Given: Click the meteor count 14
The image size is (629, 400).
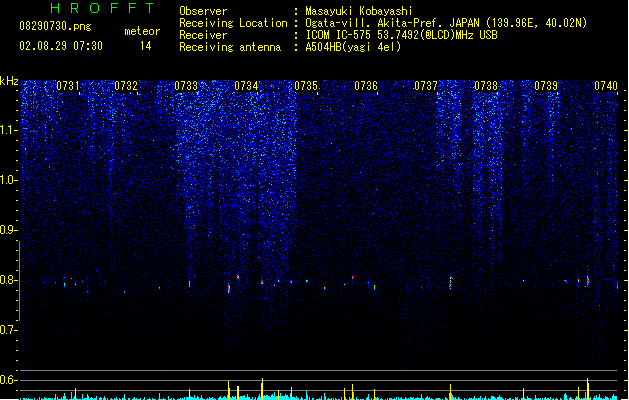Looking at the screenshot, I should point(146,46).
